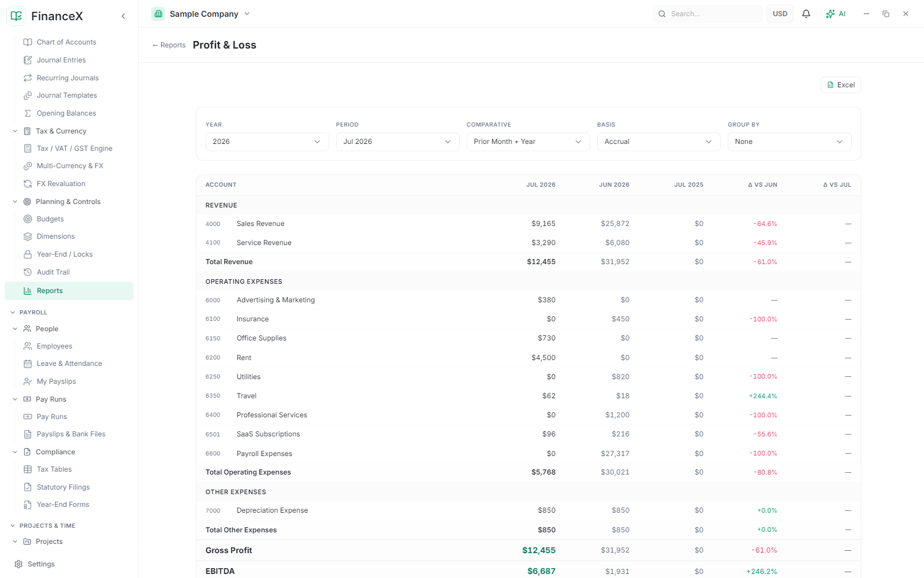Image resolution: width=924 pixels, height=578 pixels.
Task: Click the Payslips & Bank Files document icon
Action: (x=28, y=434)
